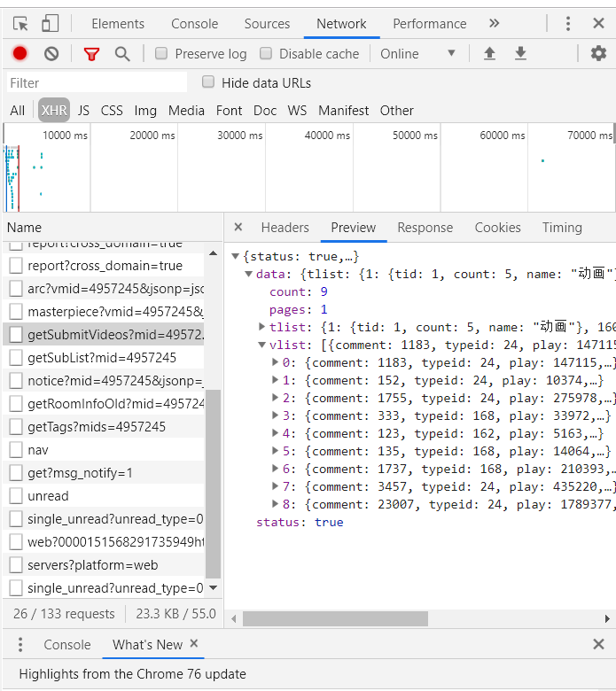Screen dimensions: 616x691
Task: Switch to the Sources panel
Action: click(x=267, y=23)
